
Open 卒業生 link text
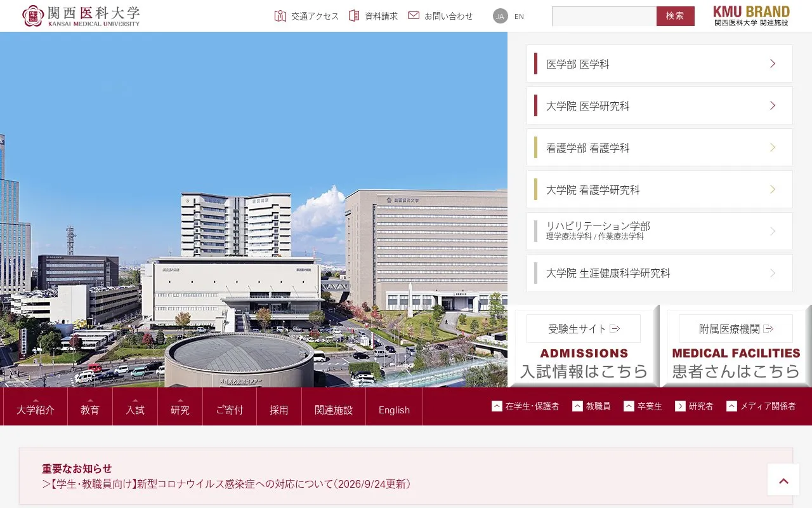650,406
